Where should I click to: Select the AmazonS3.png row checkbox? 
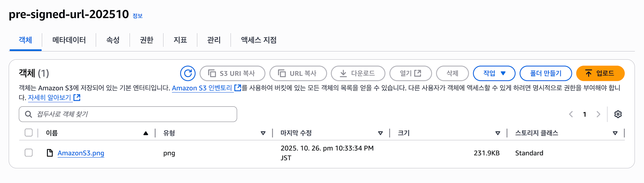coord(29,153)
